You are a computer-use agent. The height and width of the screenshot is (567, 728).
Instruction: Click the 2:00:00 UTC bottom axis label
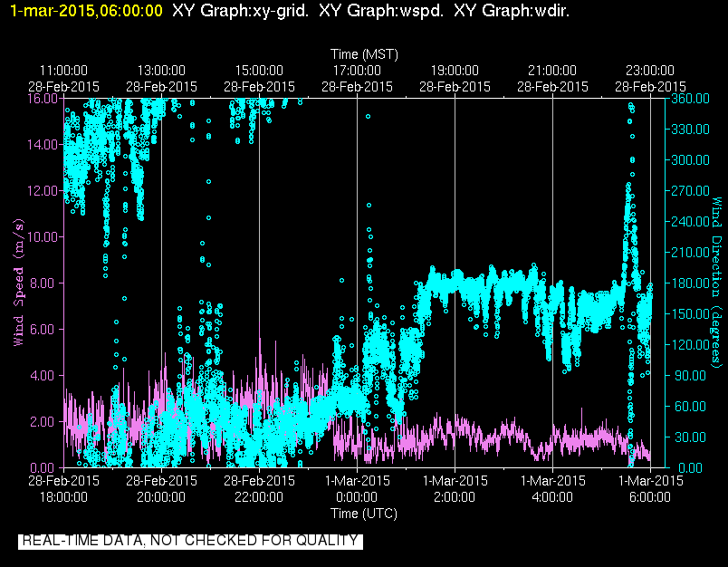[x=455, y=497]
